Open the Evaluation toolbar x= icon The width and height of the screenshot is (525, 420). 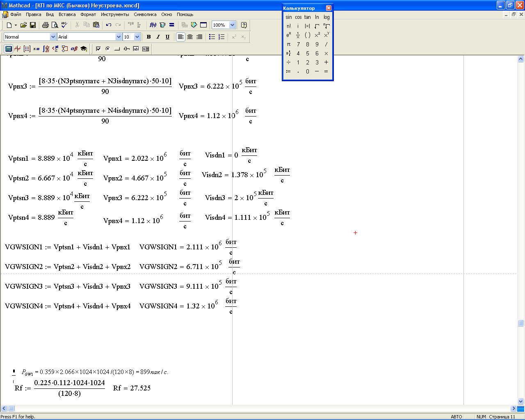pyautogui.click(x=37, y=49)
